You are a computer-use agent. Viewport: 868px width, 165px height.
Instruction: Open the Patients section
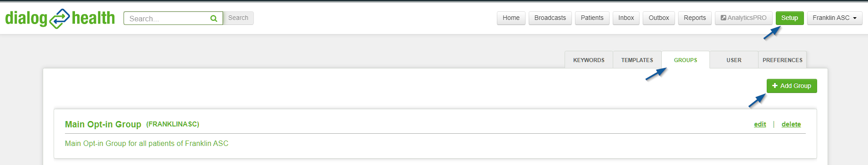(x=592, y=18)
